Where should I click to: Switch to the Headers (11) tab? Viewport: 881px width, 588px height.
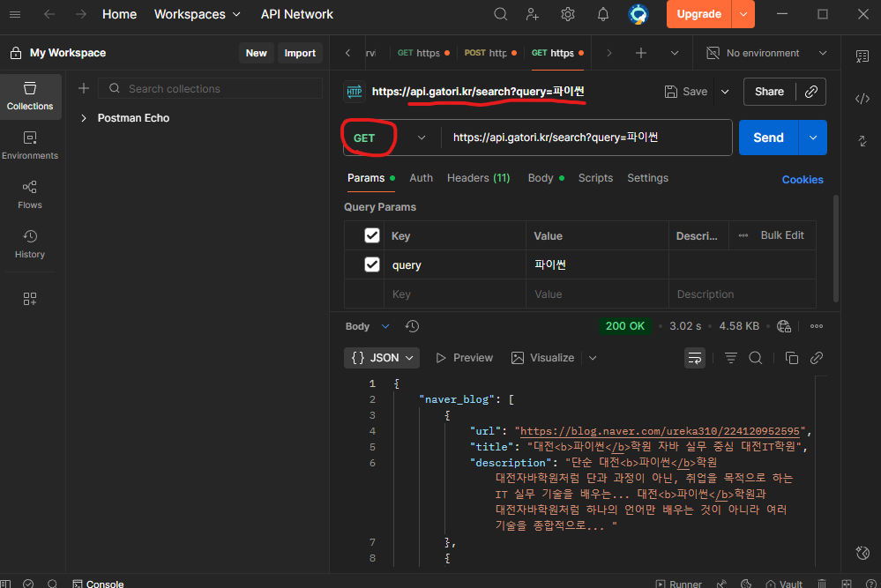pos(478,178)
